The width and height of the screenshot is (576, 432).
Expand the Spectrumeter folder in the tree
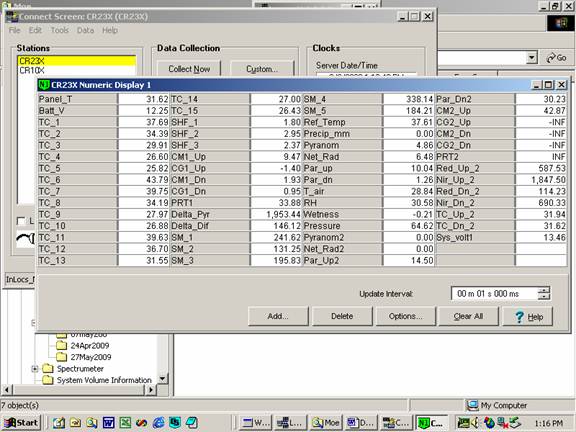pyautogui.click(x=35, y=368)
